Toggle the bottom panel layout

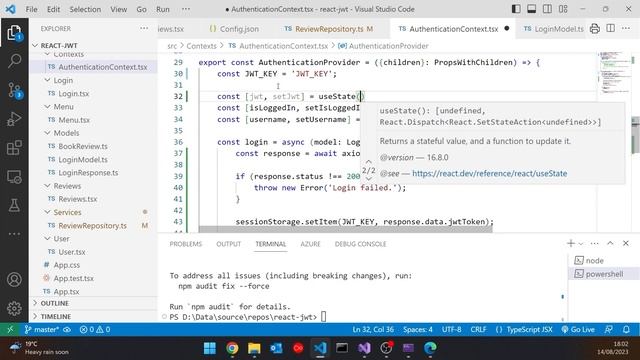(x=531, y=9)
